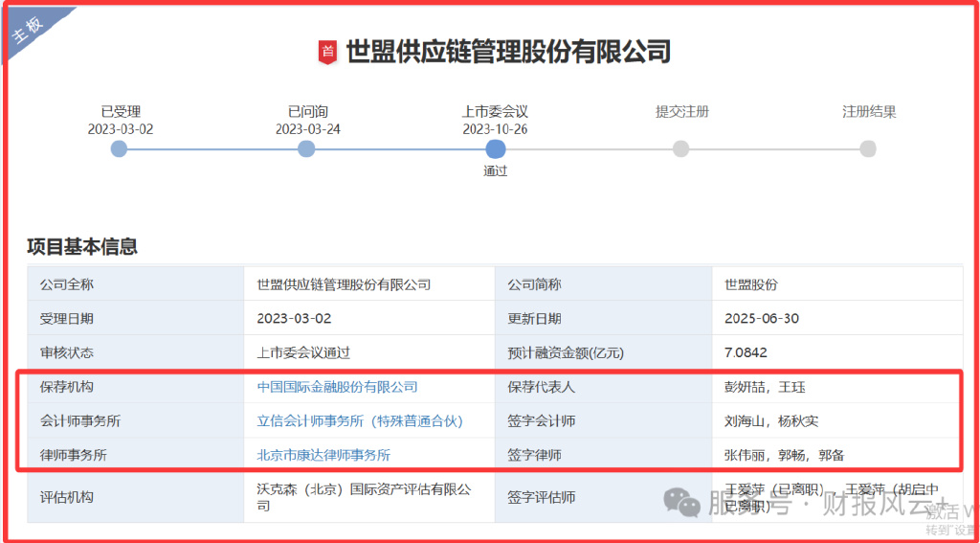Click the 2025-06-30 value

(x=761, y=318)
